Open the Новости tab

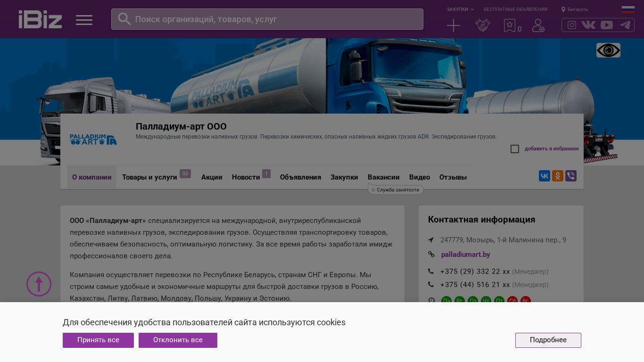246,177
